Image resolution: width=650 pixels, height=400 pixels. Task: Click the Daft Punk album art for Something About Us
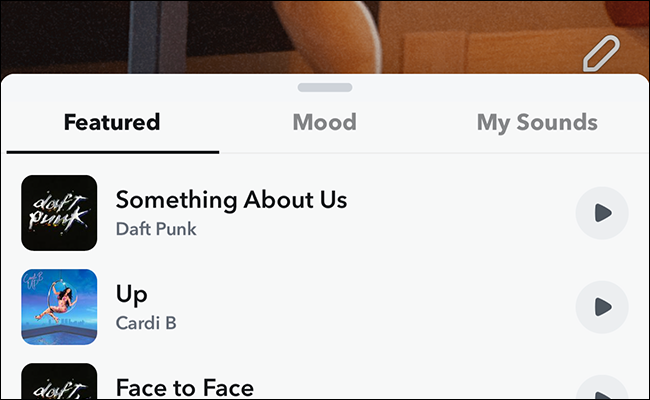[59, 213]
